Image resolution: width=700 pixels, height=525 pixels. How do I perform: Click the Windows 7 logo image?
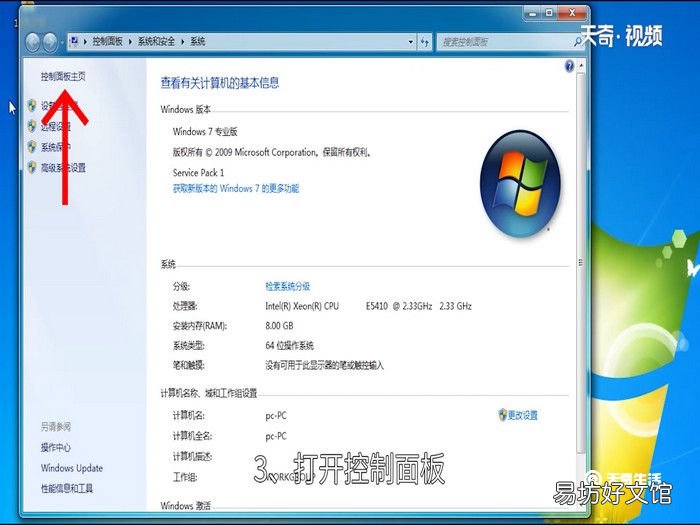click(520, 183)
